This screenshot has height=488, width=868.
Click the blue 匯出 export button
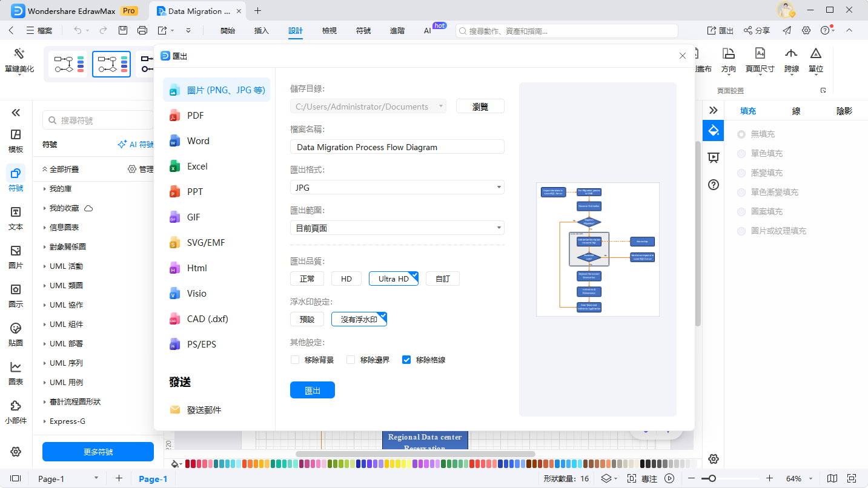[x=312, y=391]
